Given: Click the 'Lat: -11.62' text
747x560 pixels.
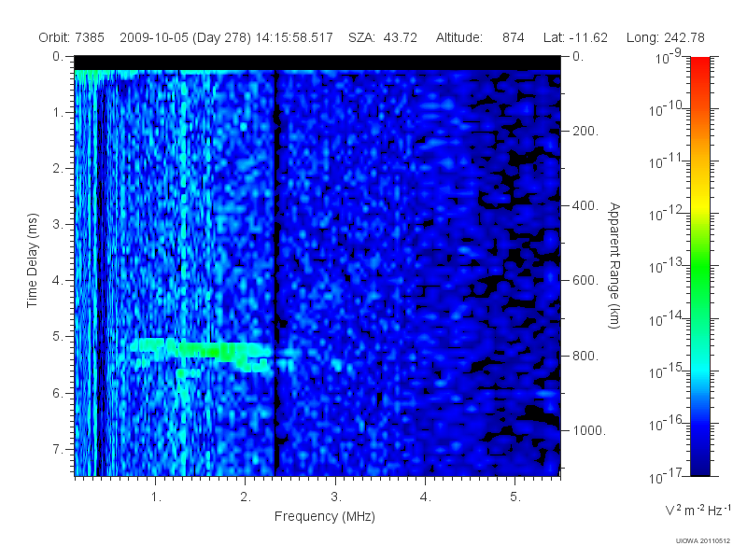Looking at the screenshot, I should pyautogui.click(x=575, y=37).
